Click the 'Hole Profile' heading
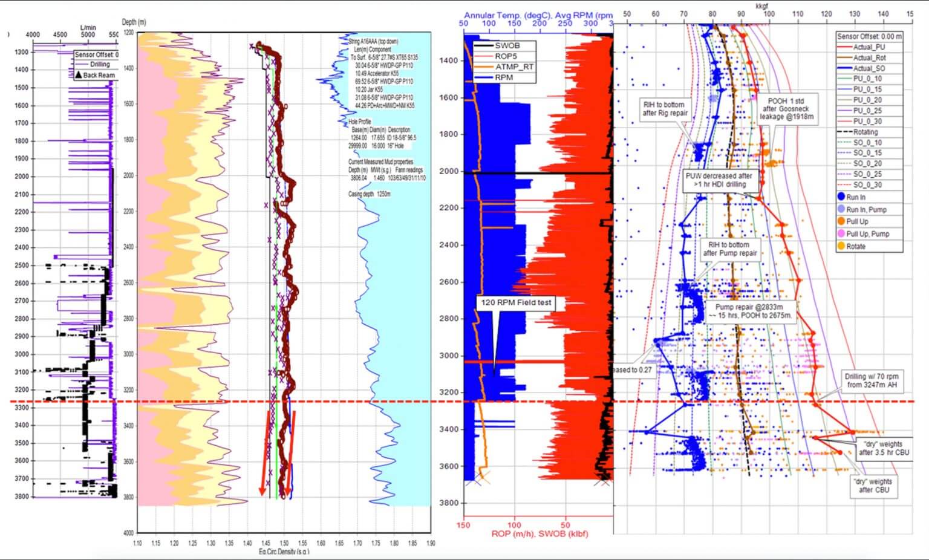The image size is (929, 560). tap(360, 122)
